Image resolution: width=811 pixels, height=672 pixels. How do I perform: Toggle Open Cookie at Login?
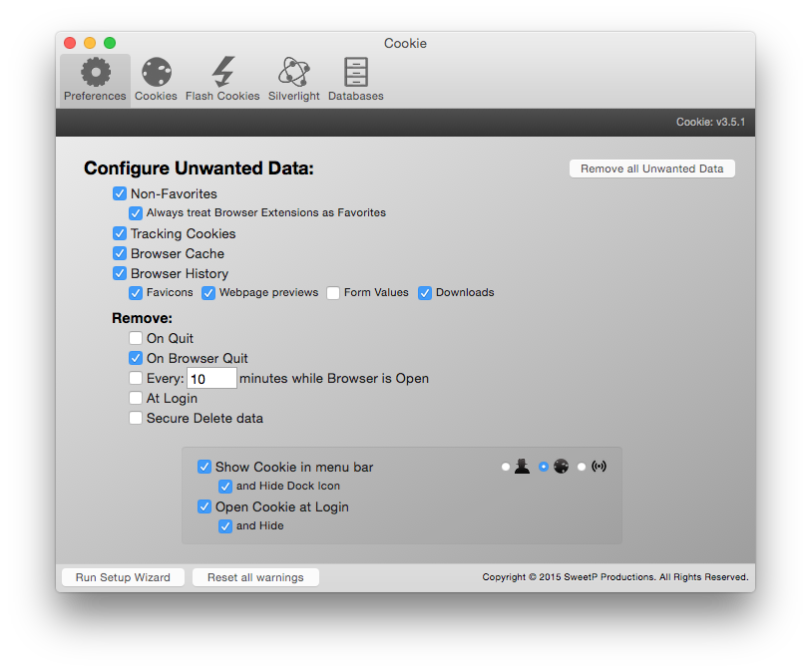tap(204, 506)
